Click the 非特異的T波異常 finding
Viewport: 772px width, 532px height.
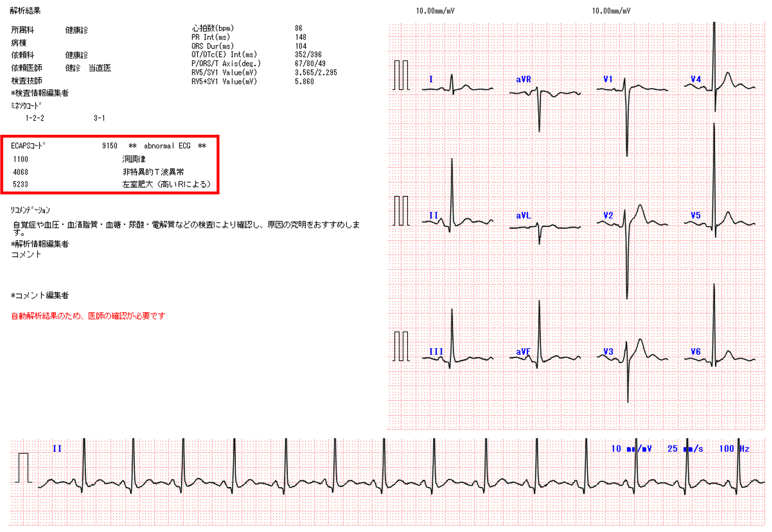click(x=153, y=172)
